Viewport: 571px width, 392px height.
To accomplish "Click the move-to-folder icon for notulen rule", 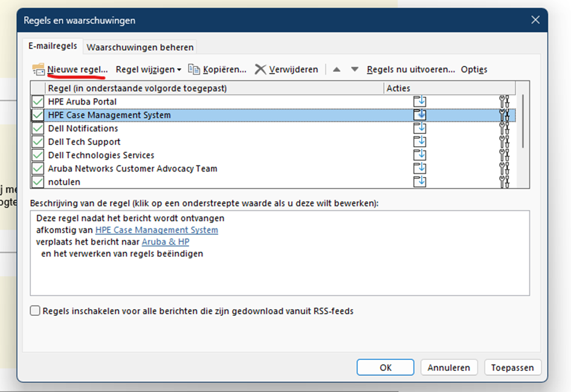I will pyautogui.click(x=419, y=181).
